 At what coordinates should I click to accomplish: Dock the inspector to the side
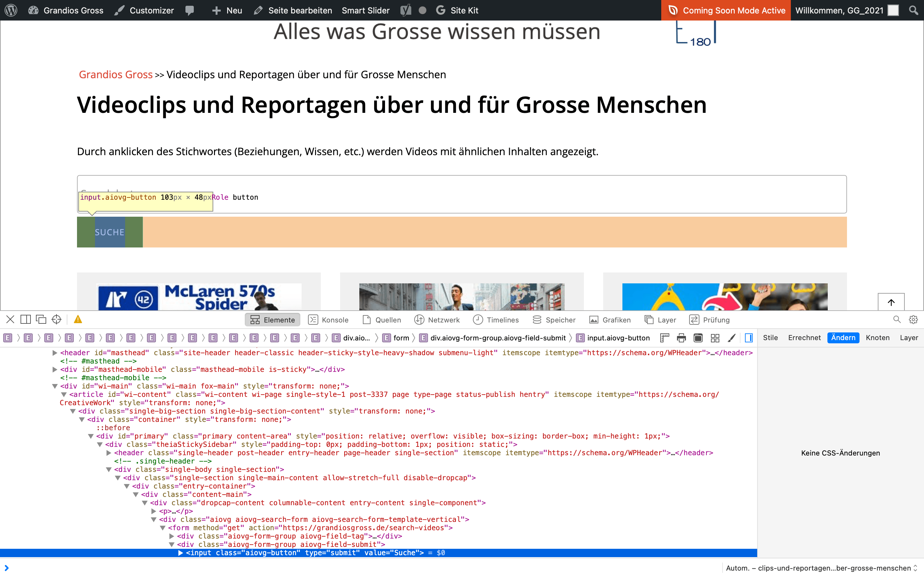(x=26, y=319)
